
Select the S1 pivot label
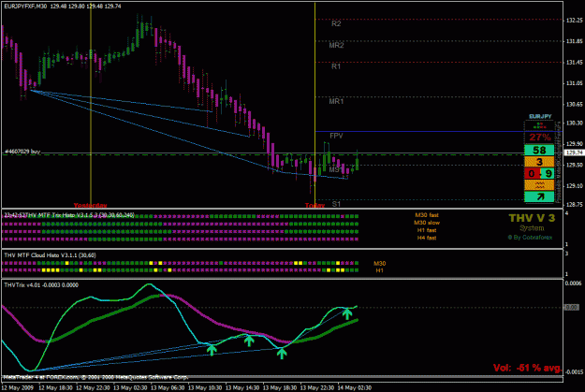click(x=336, y=204)
